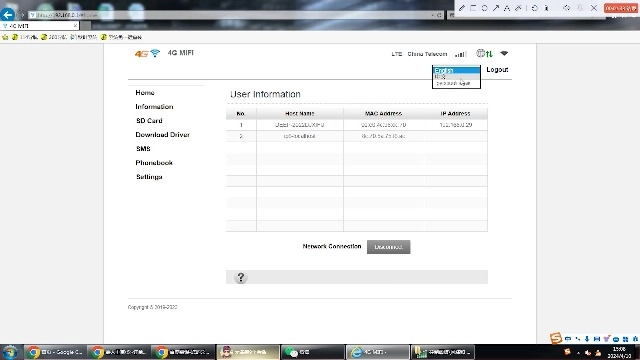Click the Host Name column header
The height and width of the screenshot is (360, 640).
tap(300, 113)
